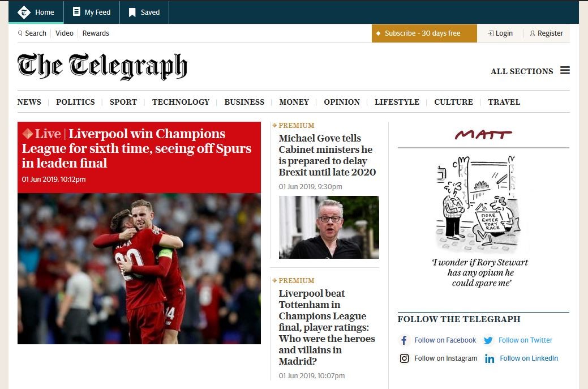Open the POLITICS section
The height and width of the screenshot is (389, 588).
pos(75,102)
